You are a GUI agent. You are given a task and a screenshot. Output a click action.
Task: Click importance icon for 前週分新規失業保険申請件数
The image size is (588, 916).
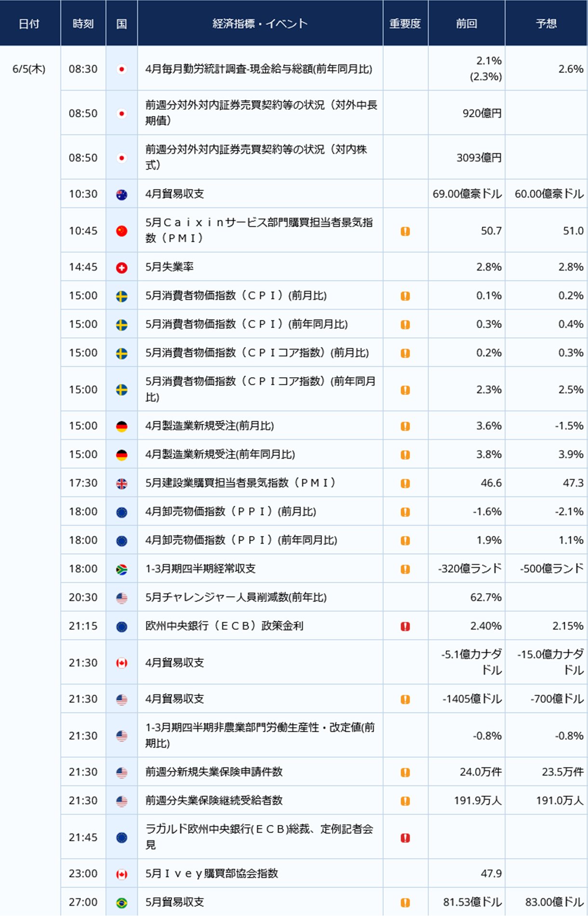[405, 772]
